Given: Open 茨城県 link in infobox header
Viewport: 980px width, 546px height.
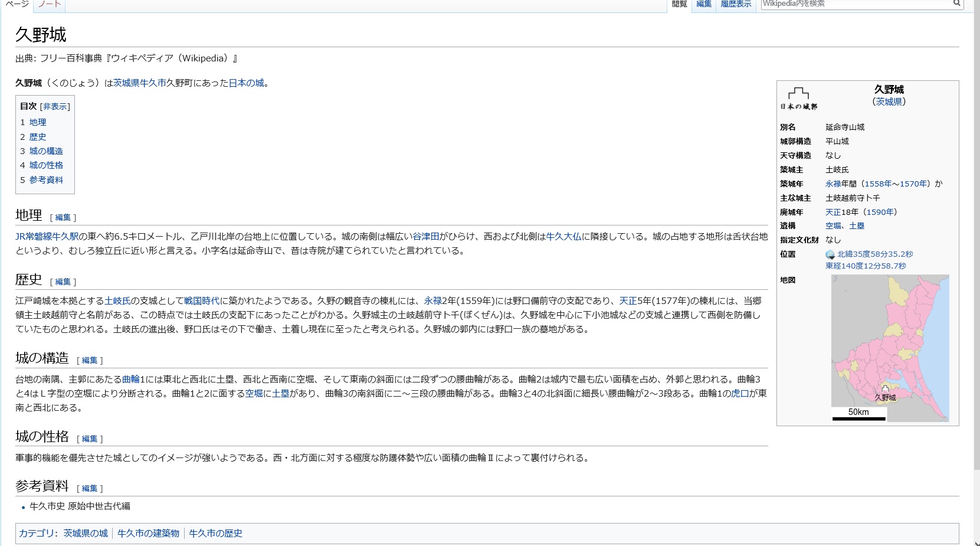Looking at the screenshot, I should click(889, 102).
